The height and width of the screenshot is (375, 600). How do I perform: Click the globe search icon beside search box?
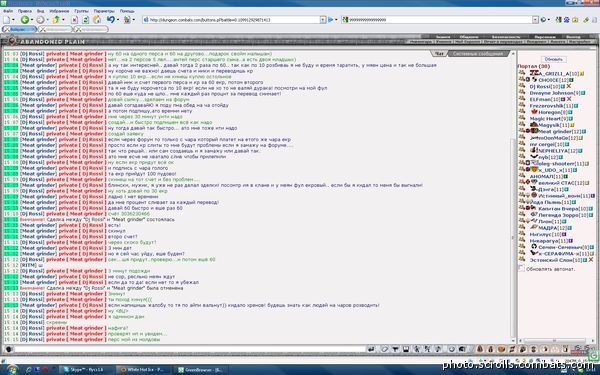(543, 20)
